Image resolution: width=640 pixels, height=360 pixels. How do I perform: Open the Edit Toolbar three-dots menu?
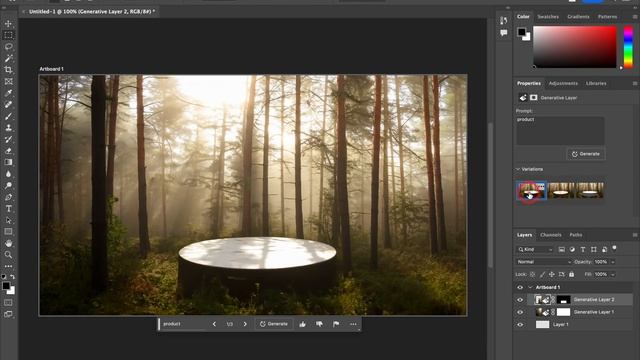(x=8, y=266)
